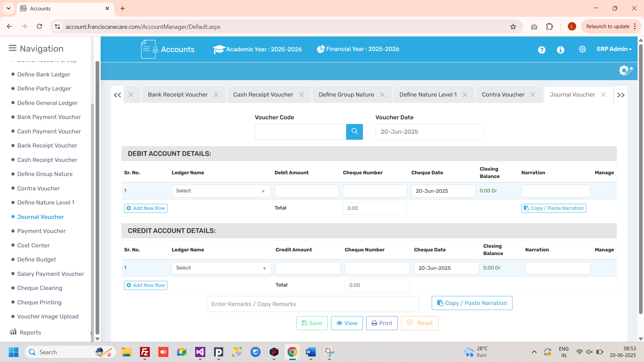Click the Voucher Code search magnifier icon
The height and width of the screenshot is (362, 644).
[354, 132]
